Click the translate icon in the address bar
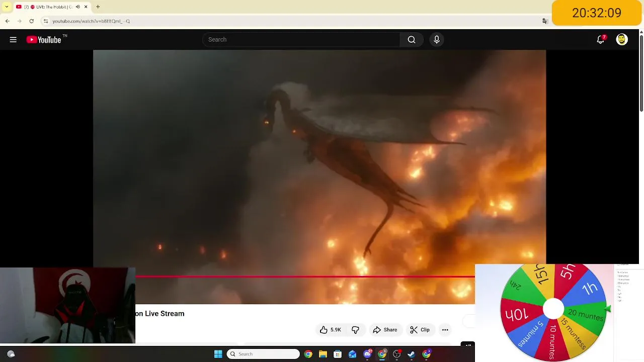Screen dimensions: 644x362 point(545,21)
